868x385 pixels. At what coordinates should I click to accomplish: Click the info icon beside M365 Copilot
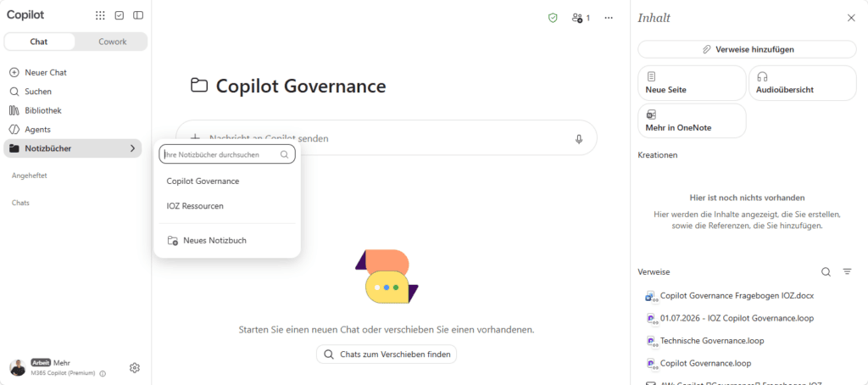coord(103,373)
